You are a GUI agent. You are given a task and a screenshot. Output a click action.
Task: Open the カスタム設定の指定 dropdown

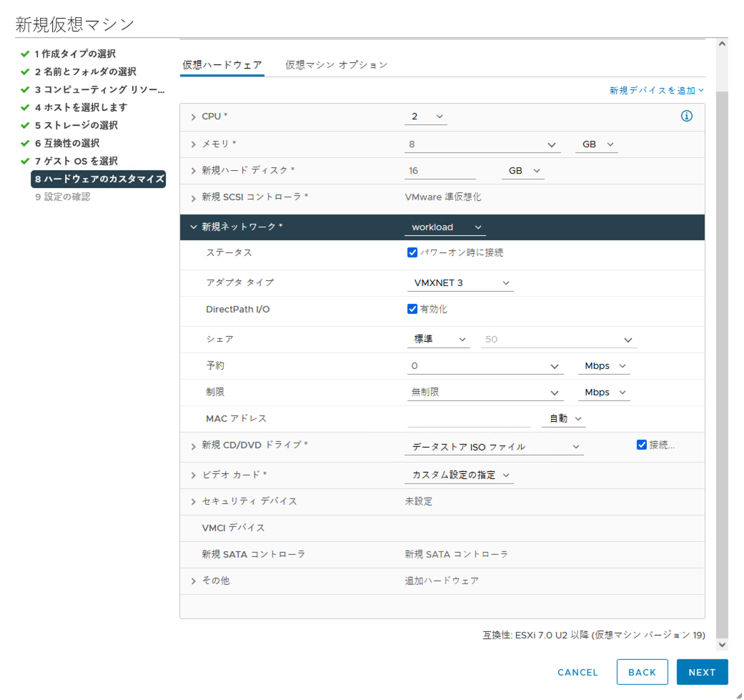point(459,475)
